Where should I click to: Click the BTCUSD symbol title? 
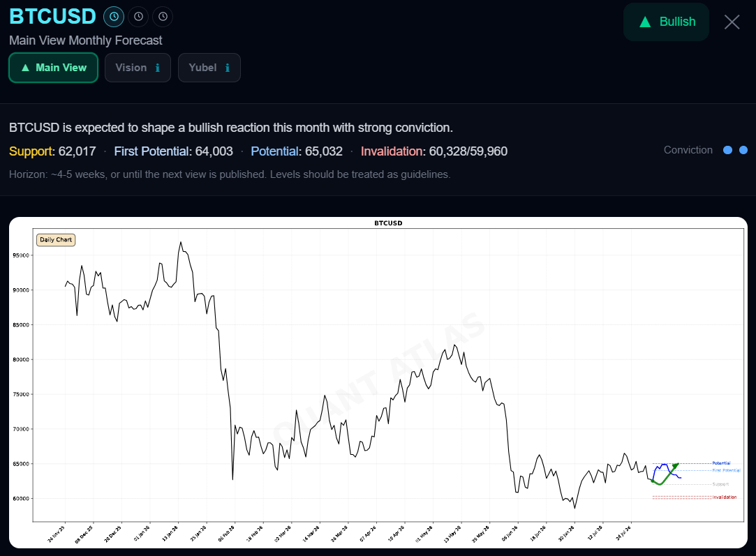pos(52,16)
